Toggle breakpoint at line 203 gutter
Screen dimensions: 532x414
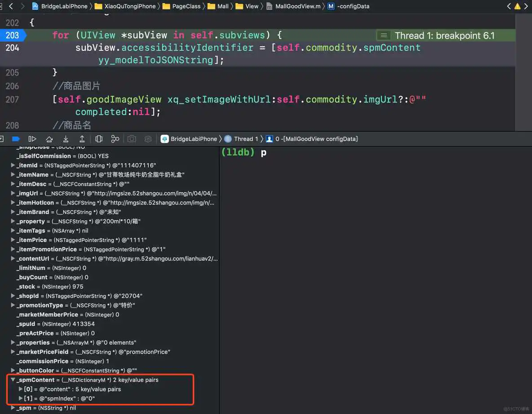point(13,35)
